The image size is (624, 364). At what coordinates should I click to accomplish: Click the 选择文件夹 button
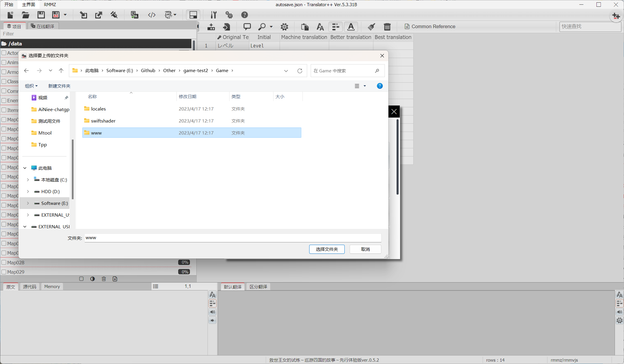tap(327, 249)
